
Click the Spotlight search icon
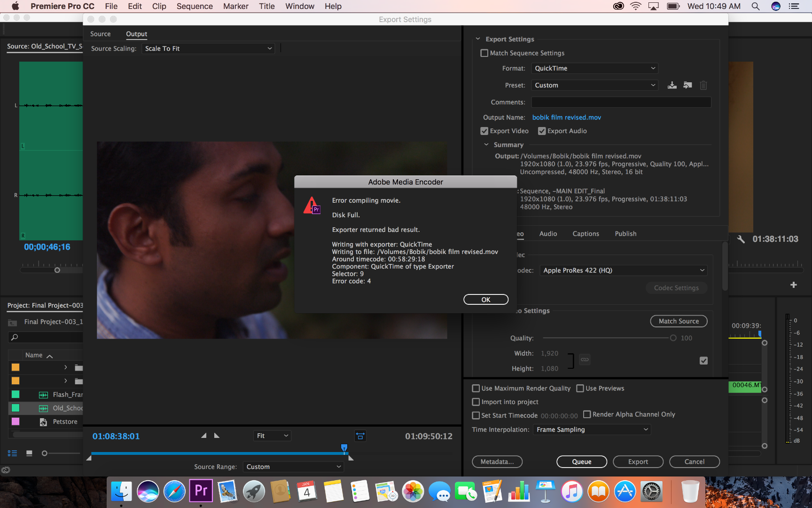point(756,6)
